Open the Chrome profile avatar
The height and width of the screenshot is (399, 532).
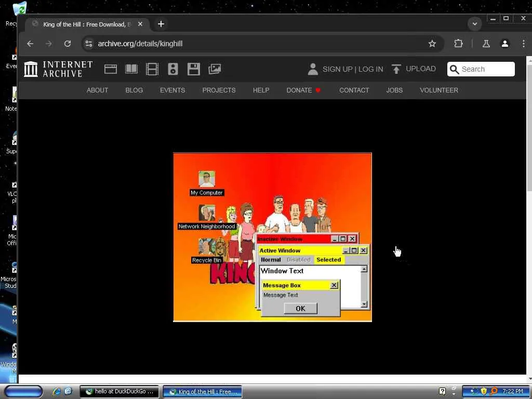point(505,44)
